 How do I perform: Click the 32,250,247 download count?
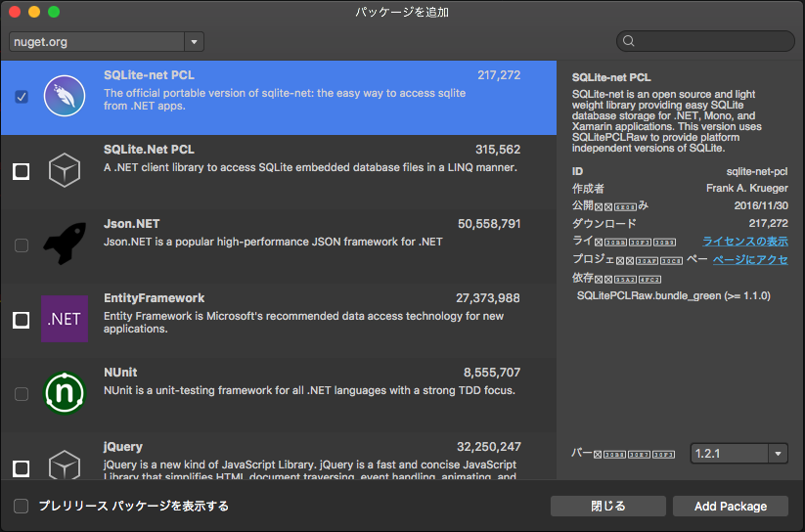pyautogui.click(x=489, y=447)
